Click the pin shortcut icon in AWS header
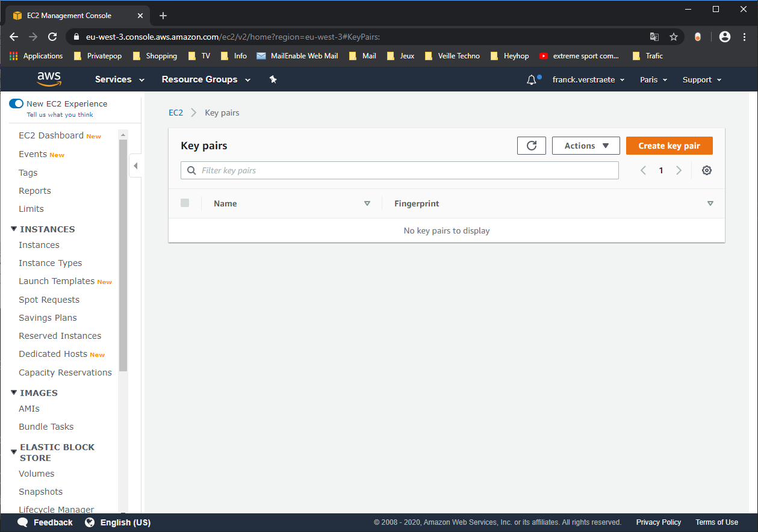Screen dimensions: 758x532 [x=273, y=79]
